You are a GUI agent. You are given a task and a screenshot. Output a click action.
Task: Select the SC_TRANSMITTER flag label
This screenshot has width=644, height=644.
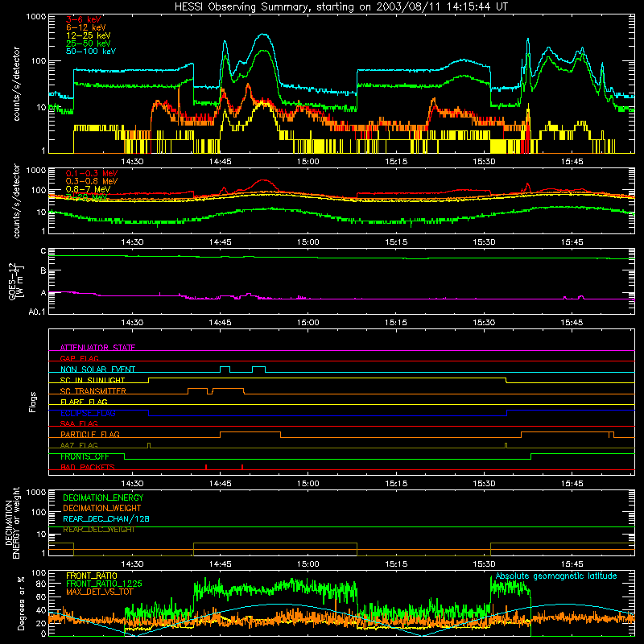93,391
